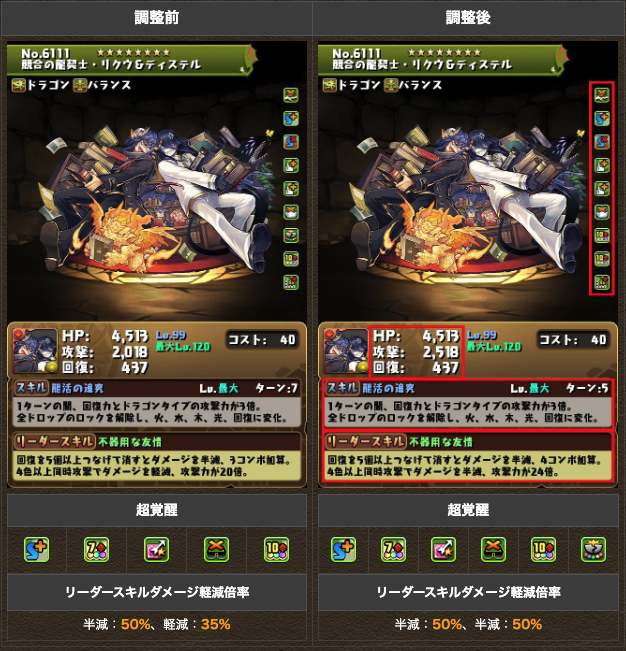Open the 調整前 monster portrait thumbnail beside HP
This screenshot has width=626, height=651.
[x=35, y=351]
